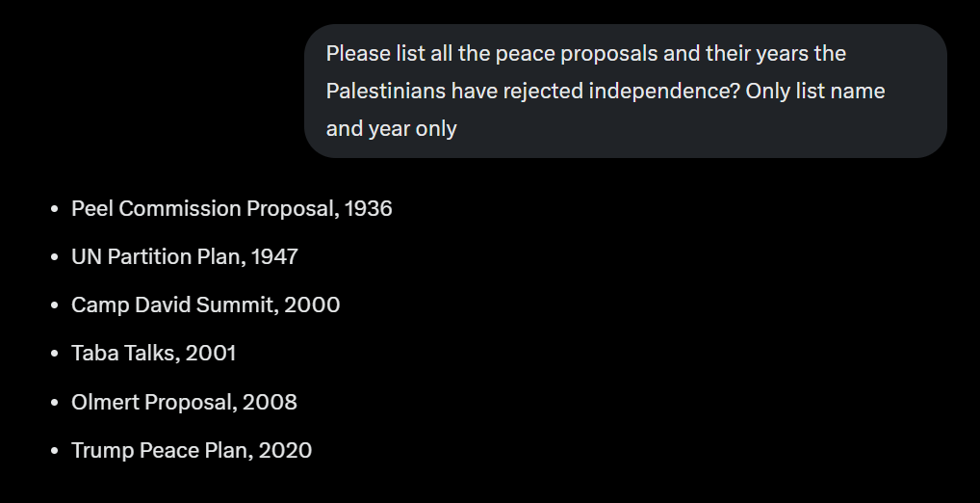Click the bullet before UN Partition Plan

54,256
